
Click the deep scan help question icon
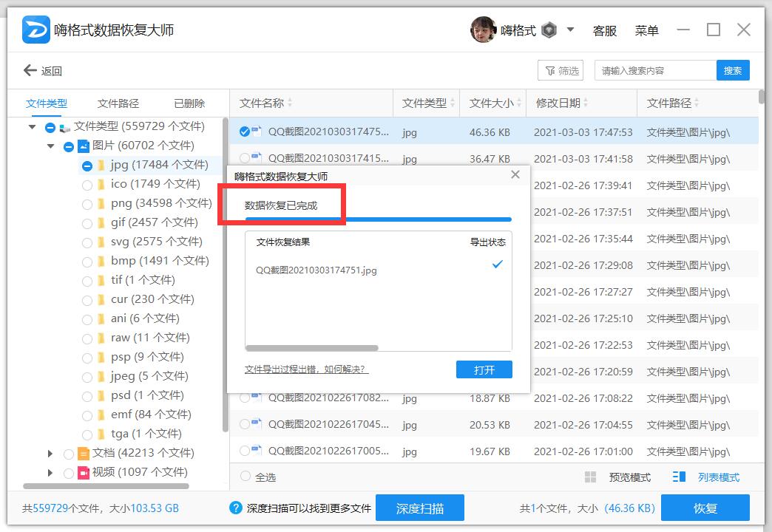pos(236,508)
